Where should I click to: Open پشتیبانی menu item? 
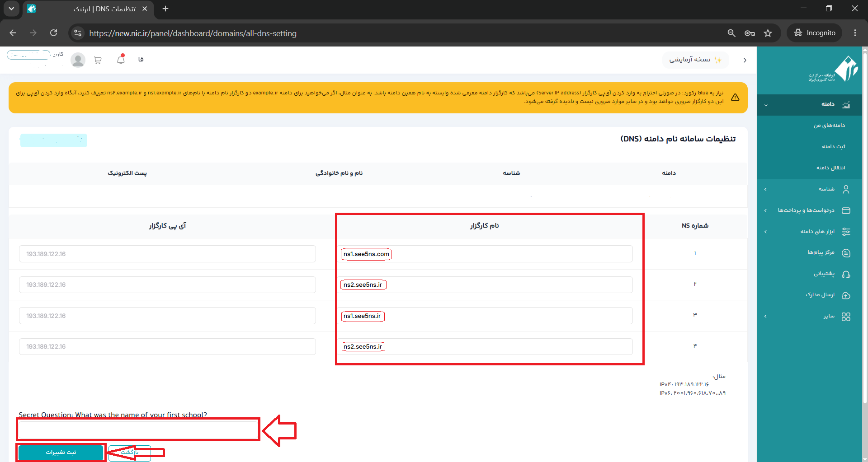(x=824, y=274)
